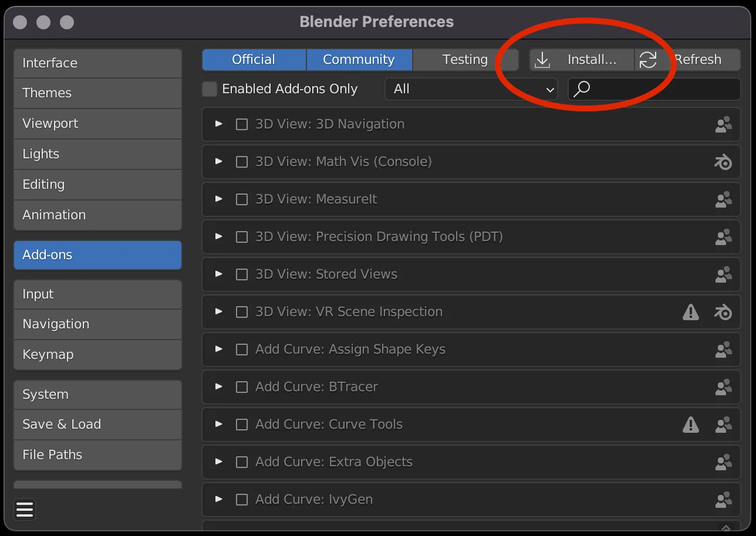Image resolution: width=756 pixels, height=536 pixels.
Task: Enable the IvyGen add-on checkbox
Action: click(242, 500)
